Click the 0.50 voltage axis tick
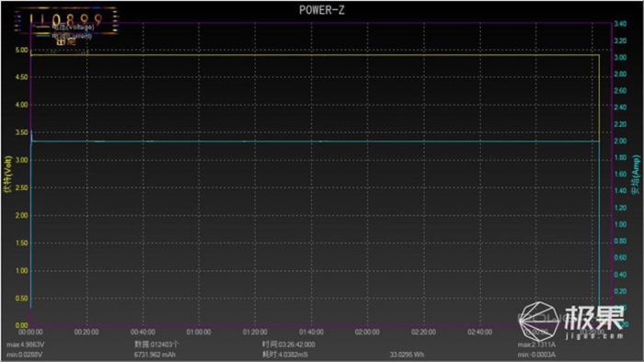 pos(22,299)
